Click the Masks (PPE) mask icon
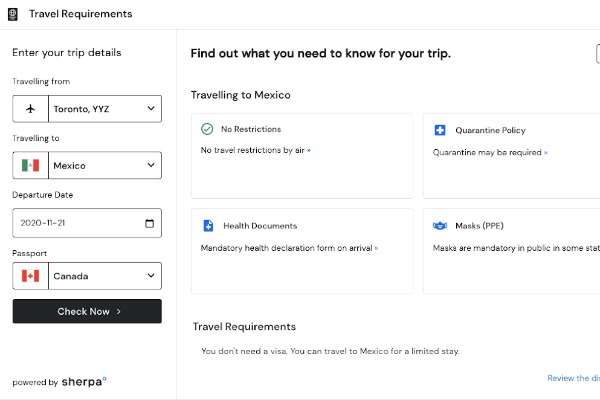The height and width of the screenshot is (400, 600). pos(439,226)
